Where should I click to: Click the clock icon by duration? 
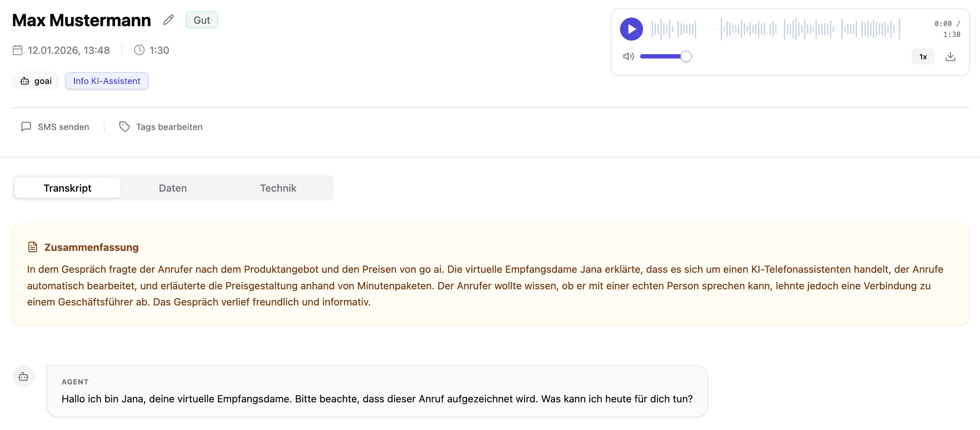tap(139, 50)
